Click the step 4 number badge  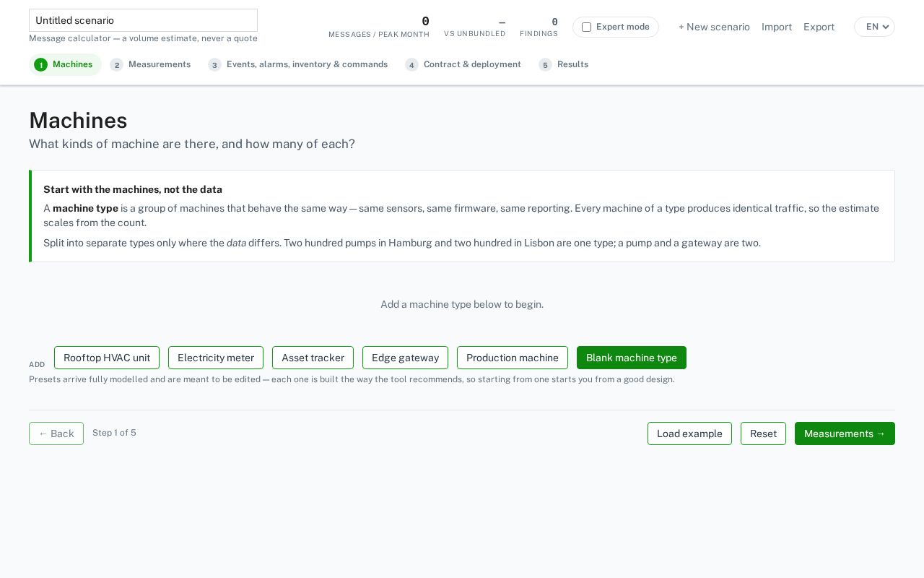[x=411, y=65]
